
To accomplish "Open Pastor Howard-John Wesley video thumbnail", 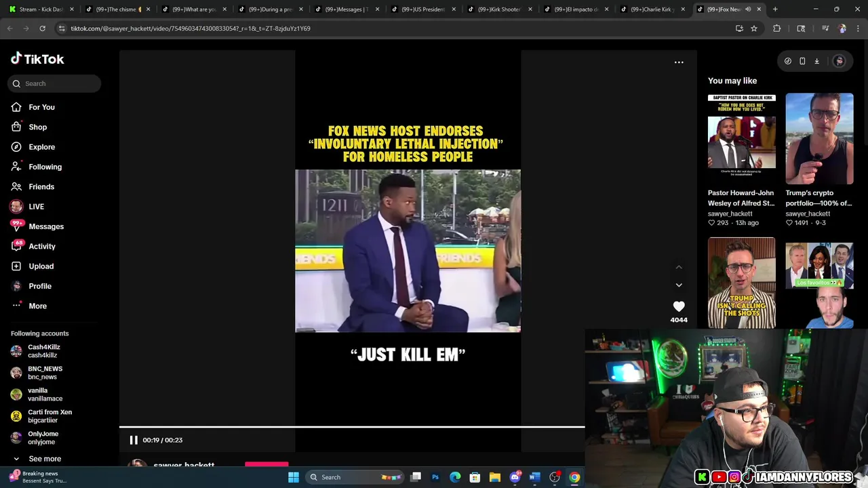I will coord(742,139).
